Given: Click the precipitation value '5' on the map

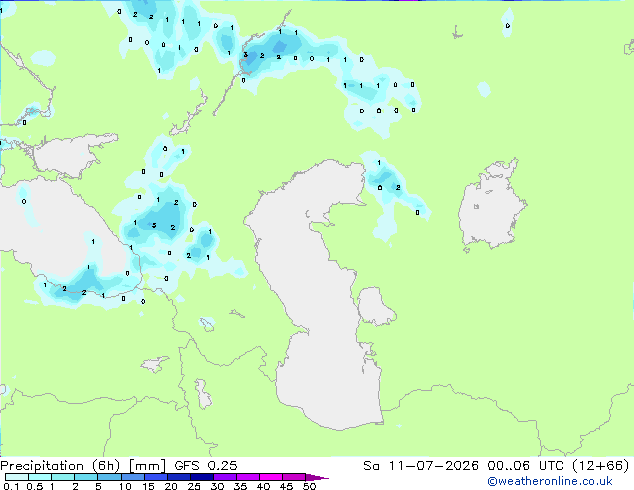Looking at the screenshot, I should [x=154, y=225].
